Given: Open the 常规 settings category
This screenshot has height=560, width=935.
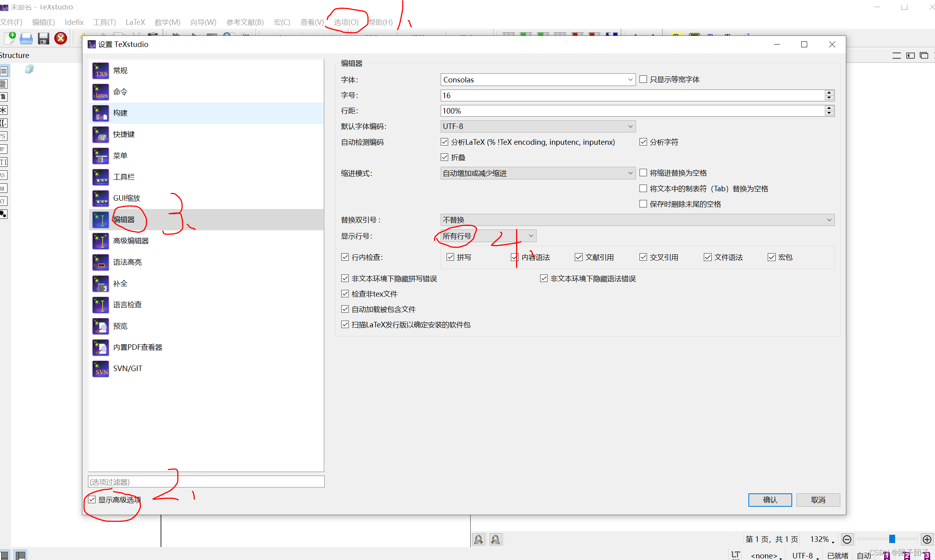Looking at the screenshot, I should pyautogui.click(x=206, y=71).
